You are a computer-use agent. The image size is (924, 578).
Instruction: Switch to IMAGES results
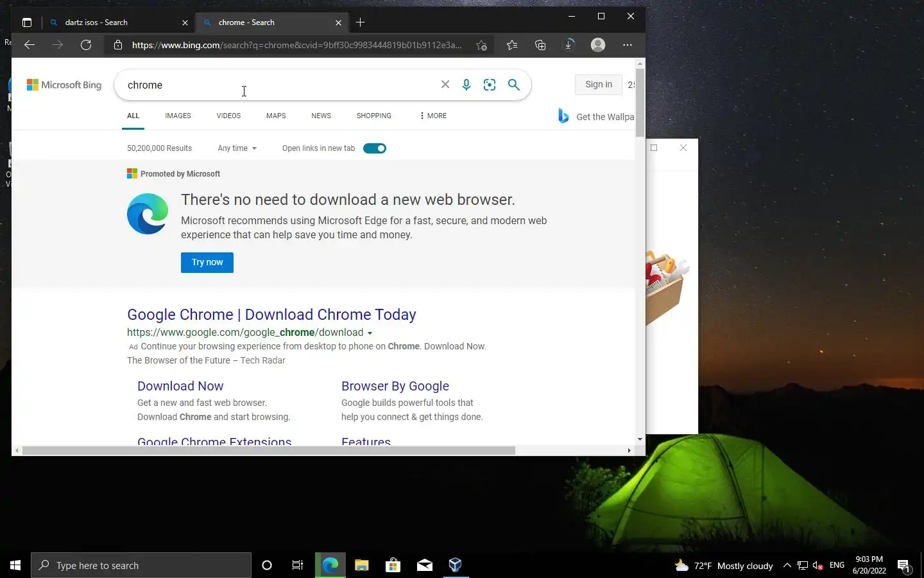point(178,116)
